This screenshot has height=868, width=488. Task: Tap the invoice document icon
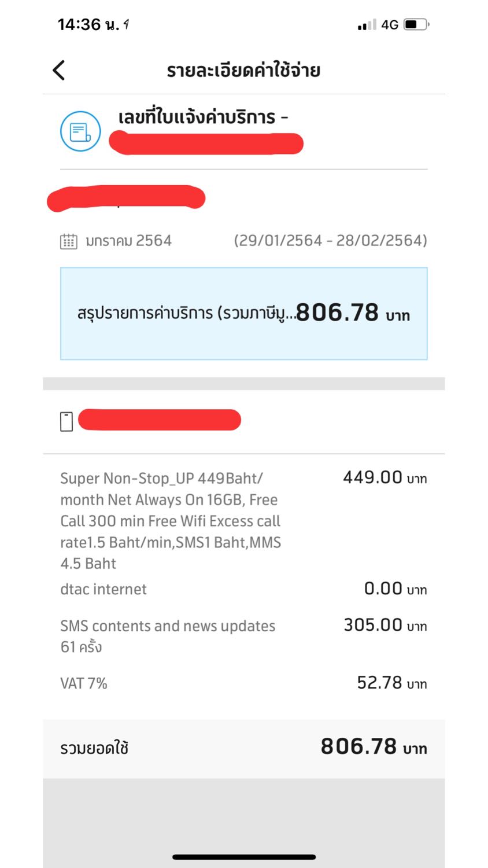[80, 131]
